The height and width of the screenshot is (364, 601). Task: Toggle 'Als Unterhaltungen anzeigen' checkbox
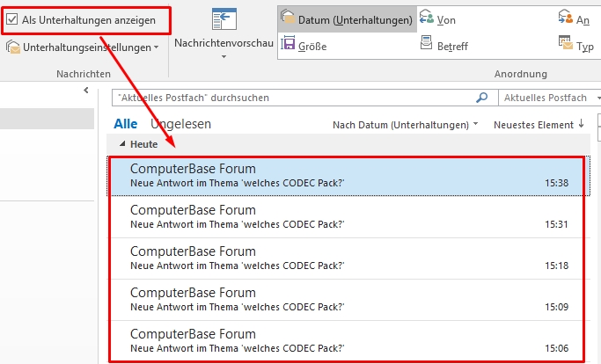click(x=12, y=19)
